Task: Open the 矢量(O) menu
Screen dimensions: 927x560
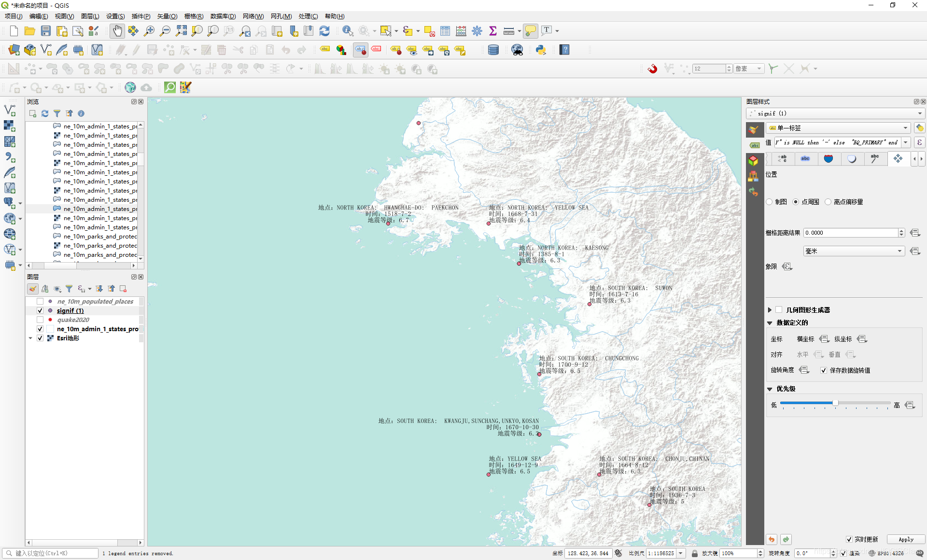Action: pyautogui.click(x=167, y=16)
